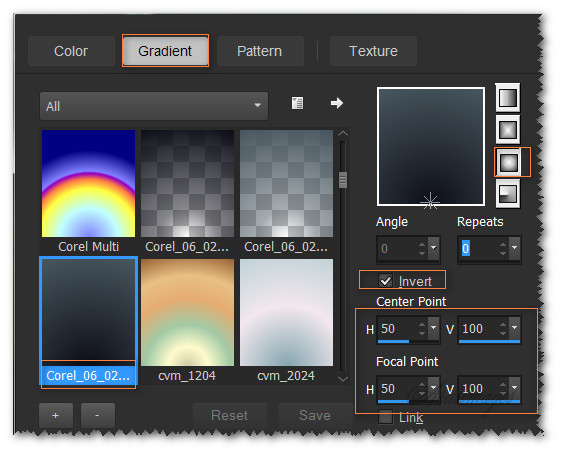
Task: Click the Reset button
Action: click(x=230, y=415)
